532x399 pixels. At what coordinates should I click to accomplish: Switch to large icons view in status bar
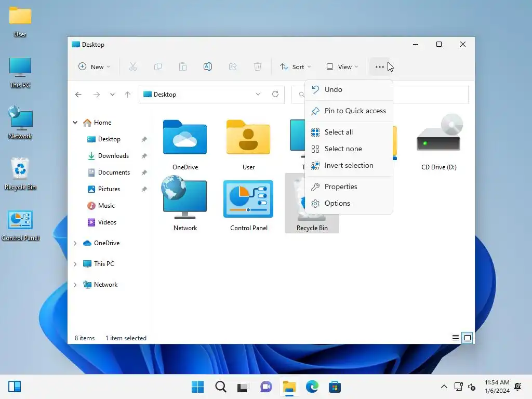[x=468, y=338]
